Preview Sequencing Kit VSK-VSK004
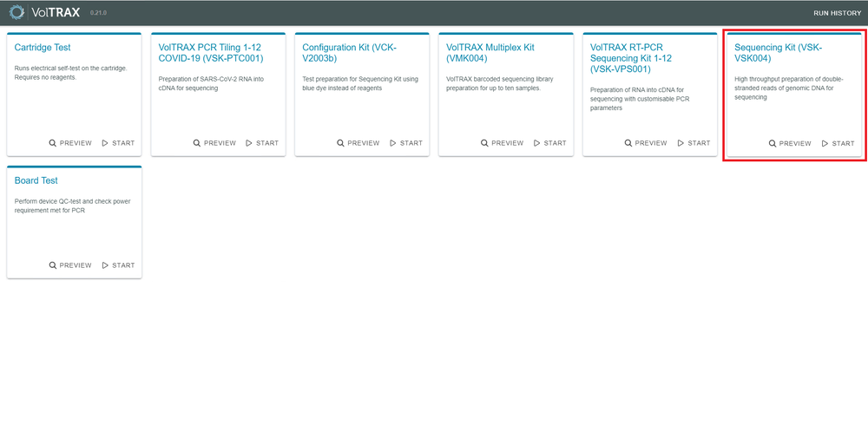The height and width of the screenshot is (444, 868). (x=790, y=143)
